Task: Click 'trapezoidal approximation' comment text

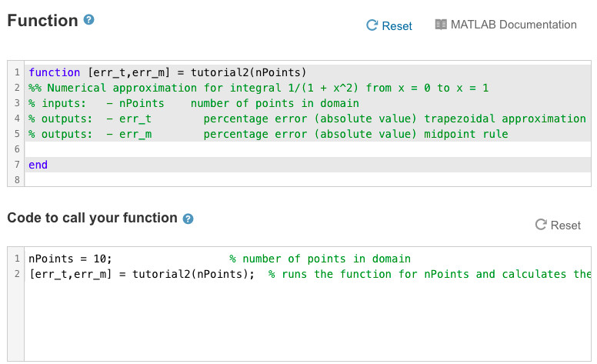Action: tap(505, 119)
